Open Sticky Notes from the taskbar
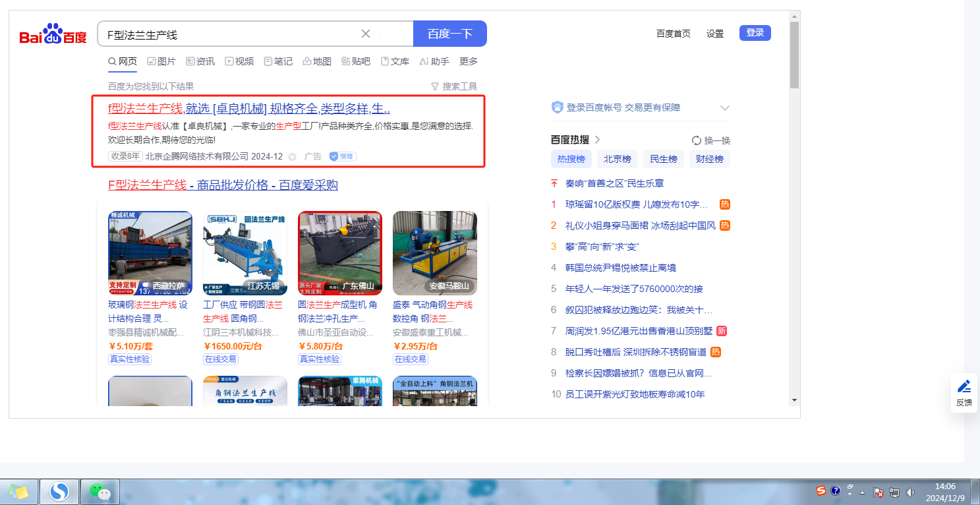980x505 pixels. pyautogui.click(x=18, y=492)
